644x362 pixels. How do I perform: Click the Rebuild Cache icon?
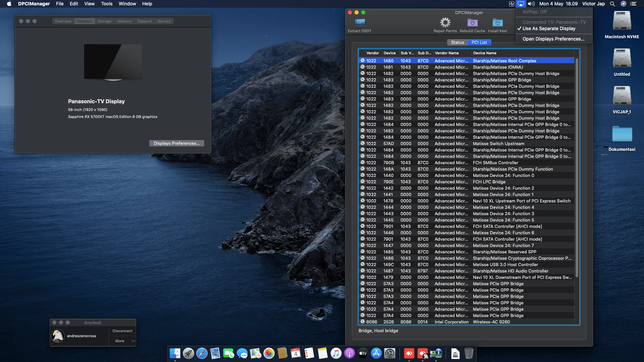[472, 23]
